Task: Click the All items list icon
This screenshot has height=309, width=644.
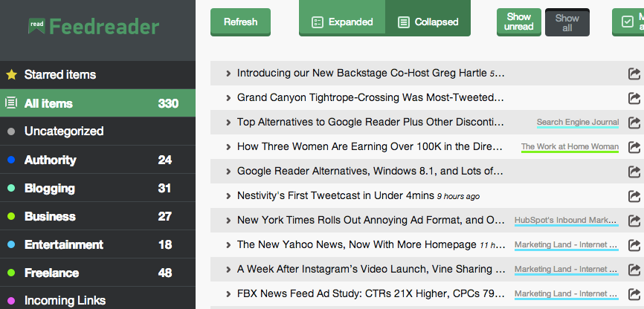Action: coord(11,103)
